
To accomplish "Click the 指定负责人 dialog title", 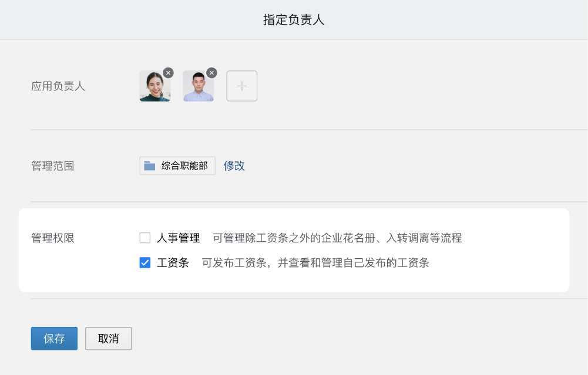I will (x=294, y=20).
